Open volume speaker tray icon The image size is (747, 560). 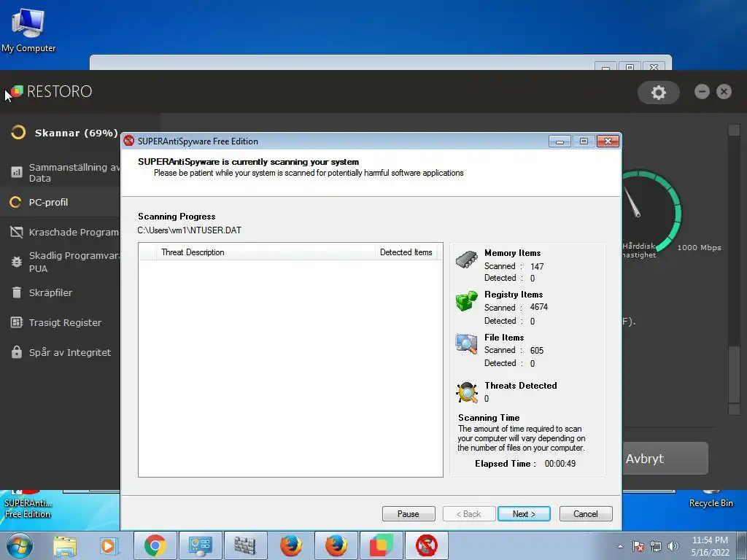(x=673, y=546)
